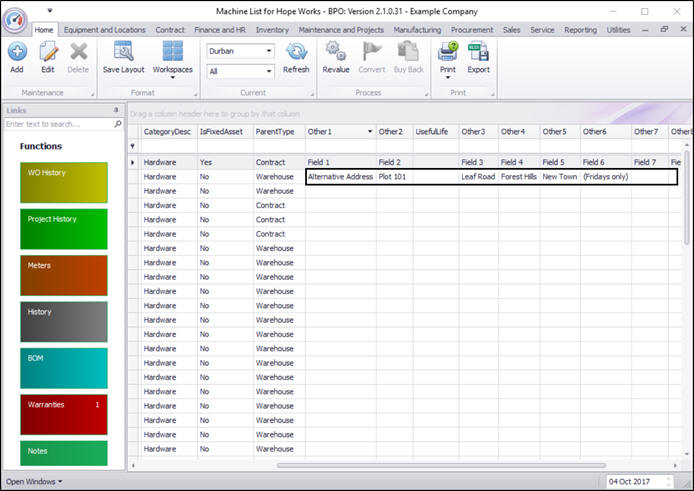Image resolution: width=694 pixels, height=491 pixels.
Task: Click the Project History tile
Action: pos(64,229)
